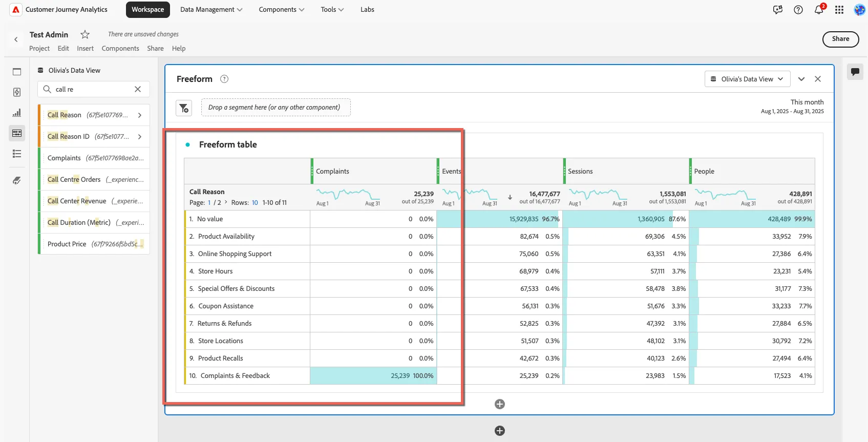Screen dimensions: 868x442
Task: Open the comments speech bubble on the right
Action: pos(855,72)
